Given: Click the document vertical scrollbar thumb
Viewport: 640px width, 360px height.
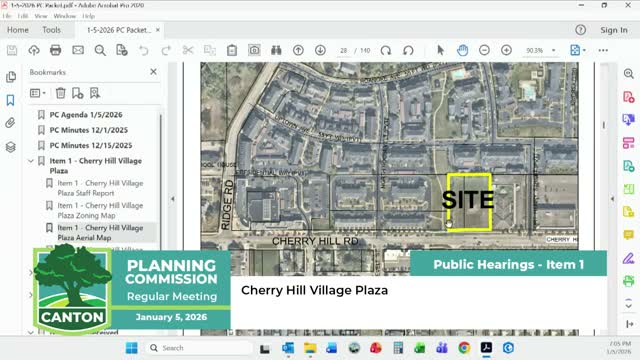Looking at the screenshot, I should pyautogui.click(x=604, y=125).
